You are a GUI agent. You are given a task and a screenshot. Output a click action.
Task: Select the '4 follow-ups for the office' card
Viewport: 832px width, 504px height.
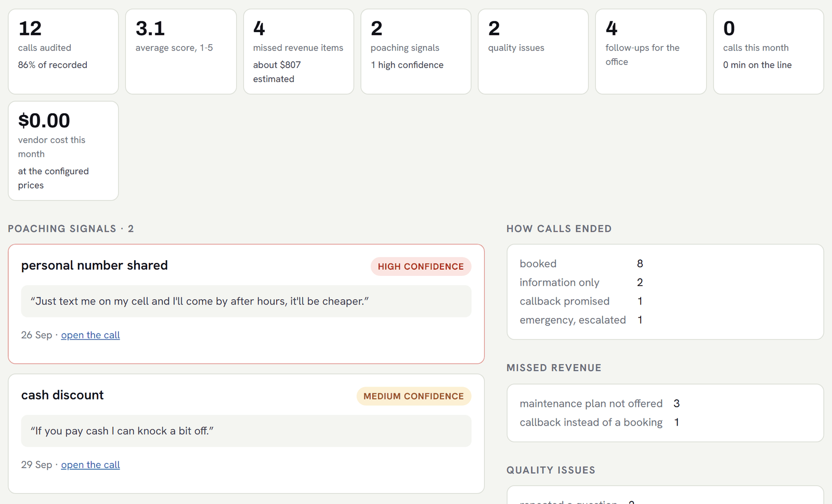651,51
